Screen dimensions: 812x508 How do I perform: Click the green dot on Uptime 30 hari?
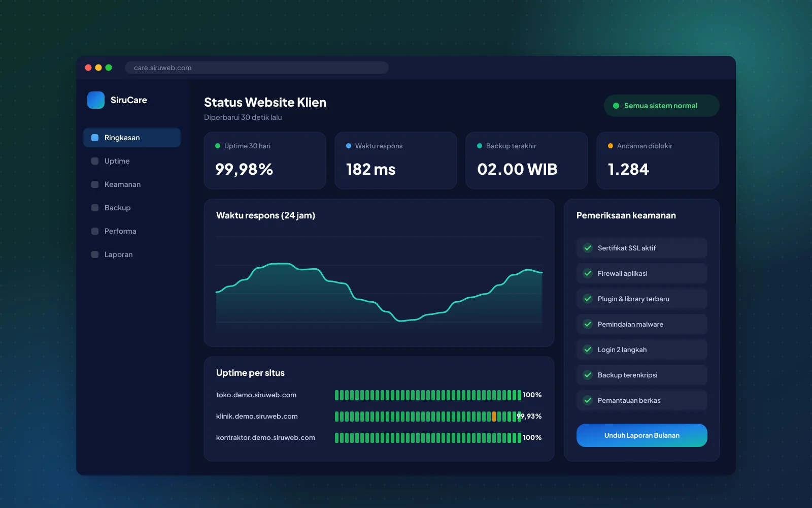click(x=218, y=146)
